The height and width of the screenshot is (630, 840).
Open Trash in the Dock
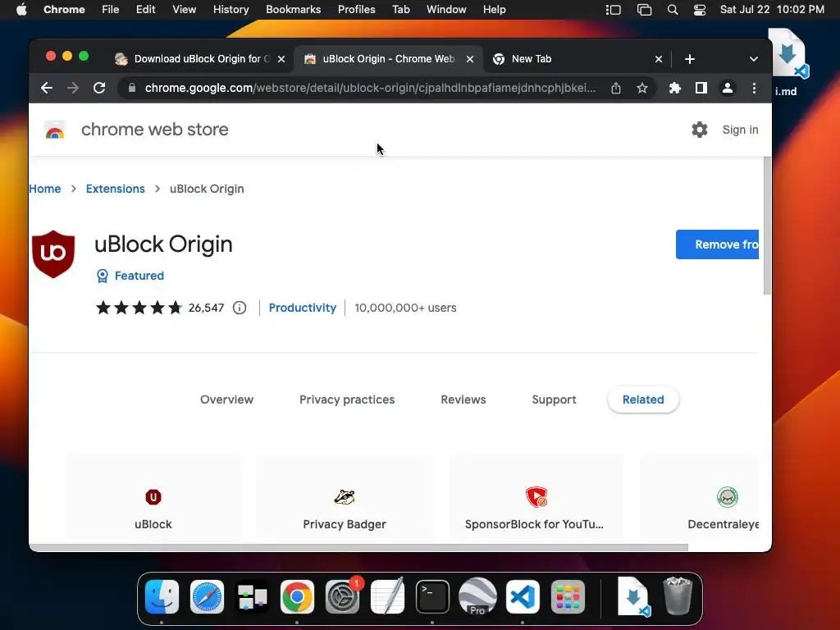678,596
